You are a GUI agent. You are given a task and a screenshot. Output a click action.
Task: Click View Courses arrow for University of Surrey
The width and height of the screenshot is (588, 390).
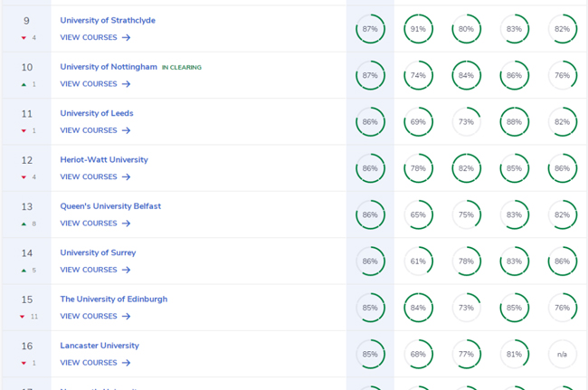click(x=127, y=270)
